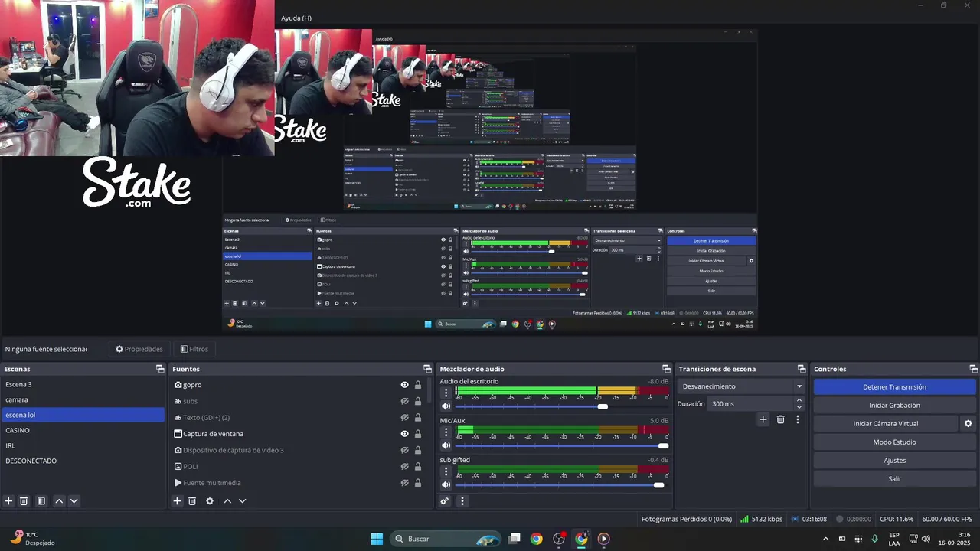Pop out the Mezclador de audio dock

pyautogui.click(x=666, y=369)
